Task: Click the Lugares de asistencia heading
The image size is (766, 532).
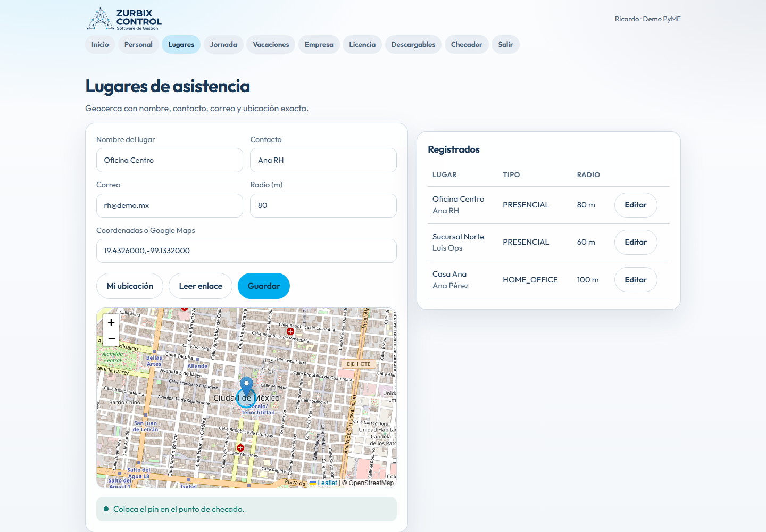Action: coord(168,86)
